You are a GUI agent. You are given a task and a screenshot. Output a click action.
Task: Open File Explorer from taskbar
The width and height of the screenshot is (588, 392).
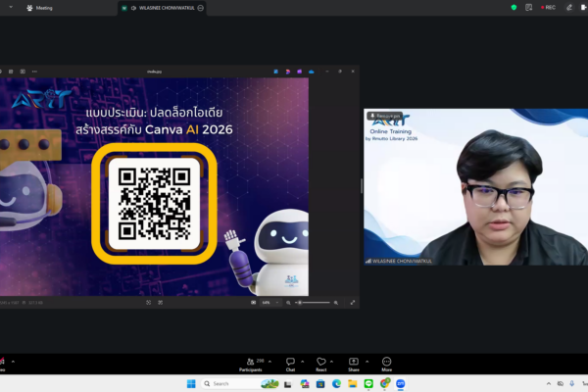coord(353,384)
